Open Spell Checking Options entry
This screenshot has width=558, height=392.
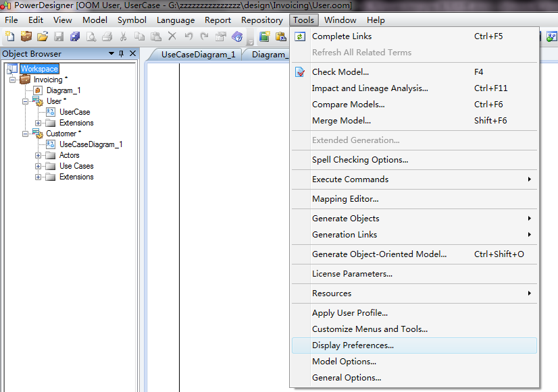[x=414, y=160]
